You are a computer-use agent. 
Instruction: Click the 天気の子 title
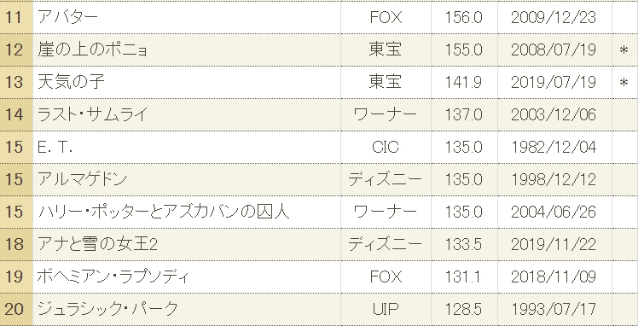click(x=71, y=82)
